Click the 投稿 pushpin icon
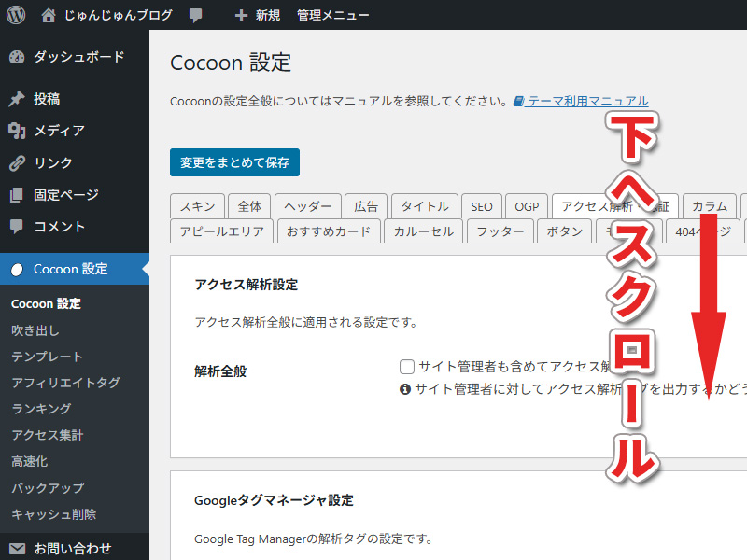 click(x=17, y=99)
